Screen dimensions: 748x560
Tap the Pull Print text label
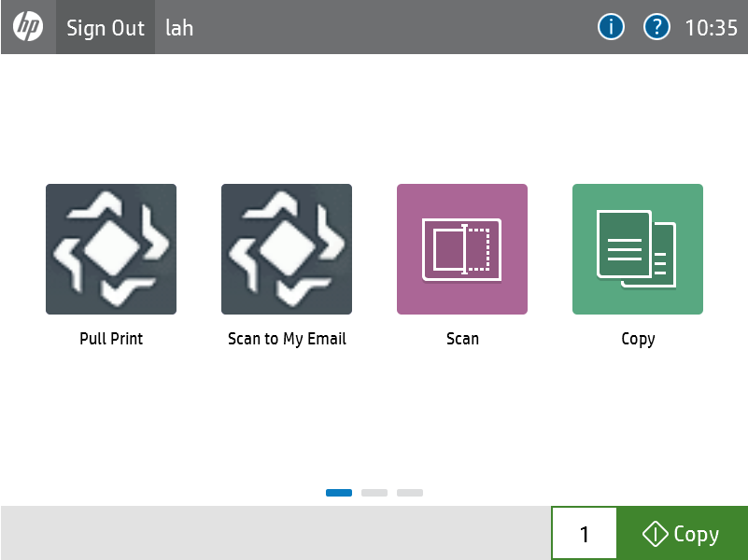click(x=111, y=339)
